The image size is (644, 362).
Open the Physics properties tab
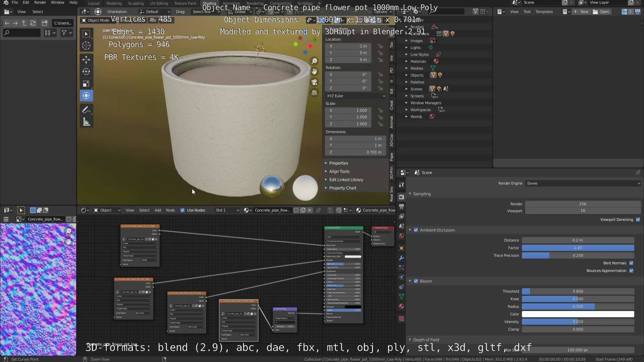click(x=401, y=278)
